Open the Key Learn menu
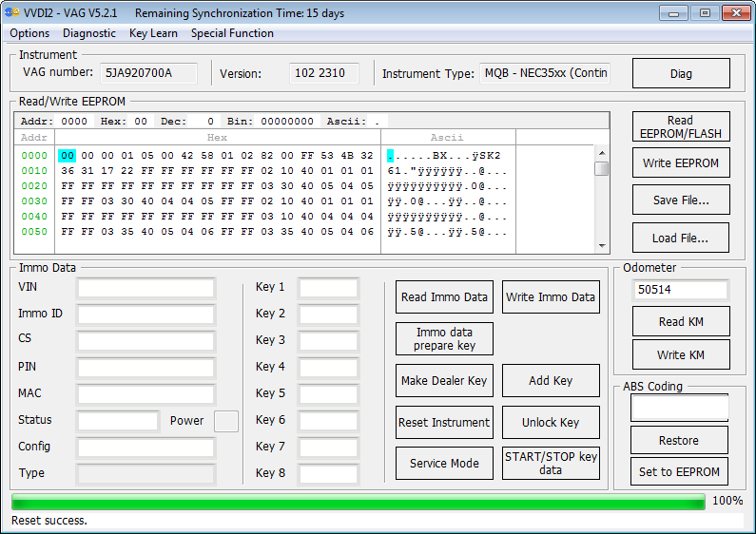 point(153,33)
